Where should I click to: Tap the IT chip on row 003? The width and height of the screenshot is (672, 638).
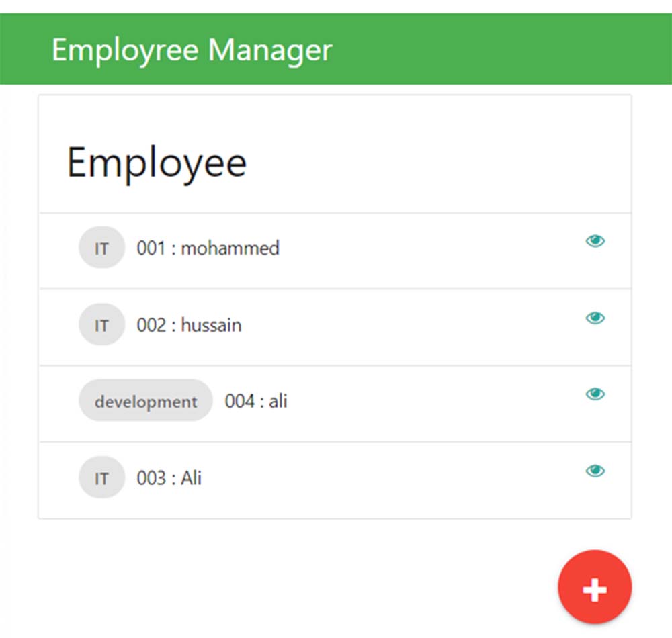point(101,478)
